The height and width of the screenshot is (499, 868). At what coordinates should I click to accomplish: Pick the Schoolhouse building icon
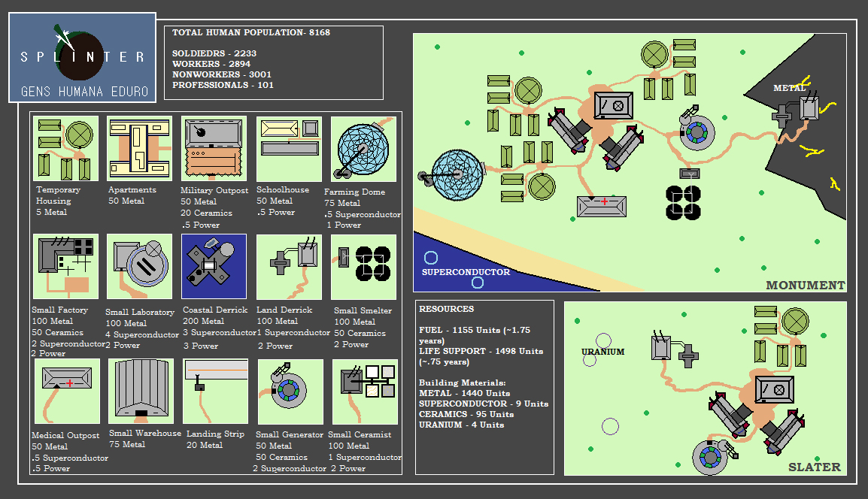[x=289, y=148]
